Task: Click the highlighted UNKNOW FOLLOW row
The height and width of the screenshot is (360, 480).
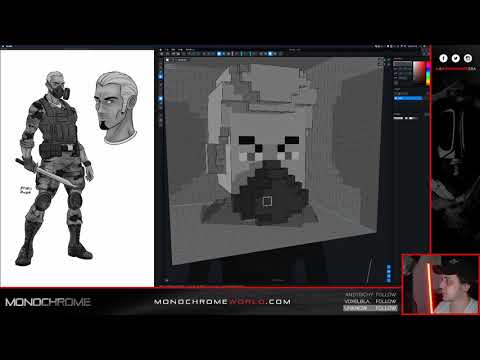Action: pos(370,308)
